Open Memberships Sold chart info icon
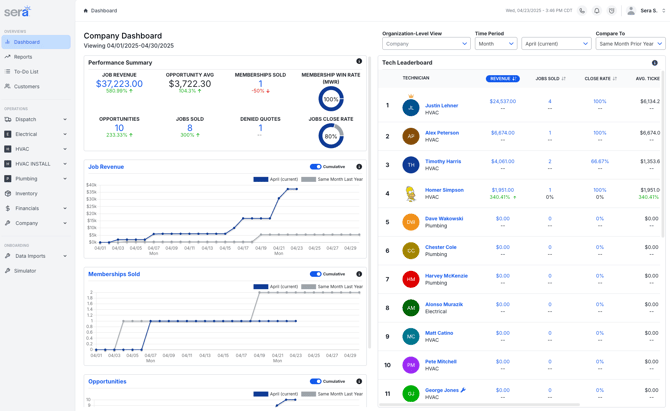670x411 pixels. [359, 274]
